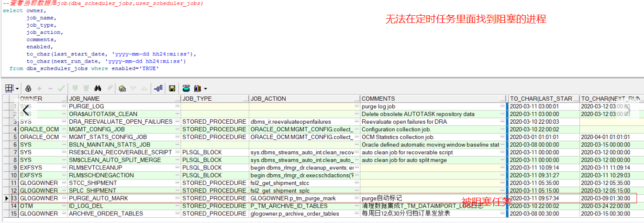Image resolution: width=644 pixels, height=223 pixels.
Task: Click the padlock edit-data icon
Action: pos(28,88)
